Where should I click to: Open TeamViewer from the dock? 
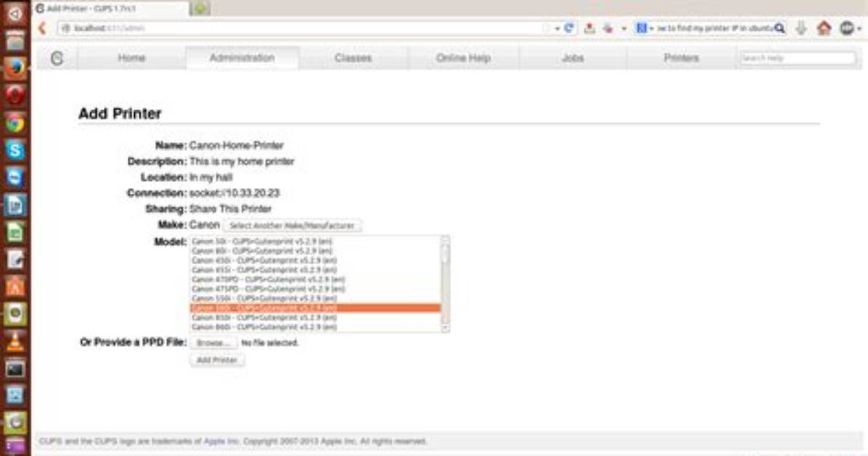point(15,177)
